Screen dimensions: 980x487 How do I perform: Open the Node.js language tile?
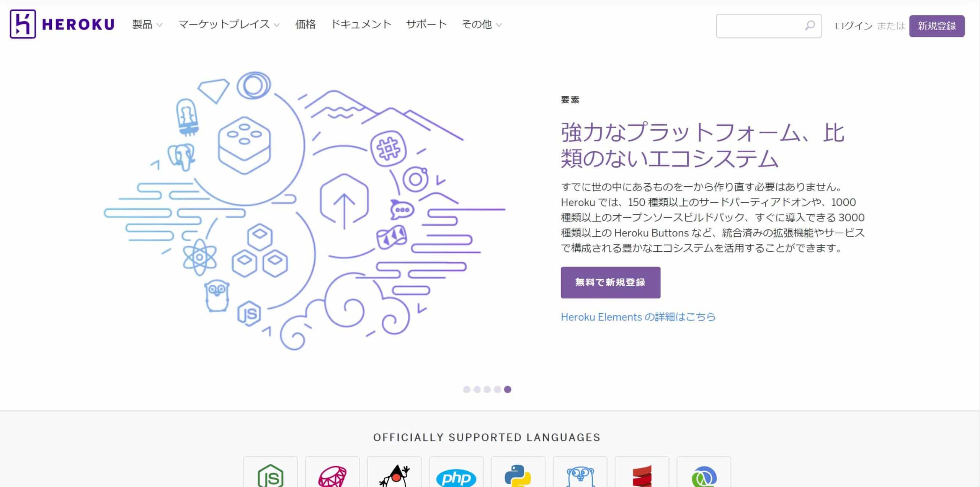(271, 472)
